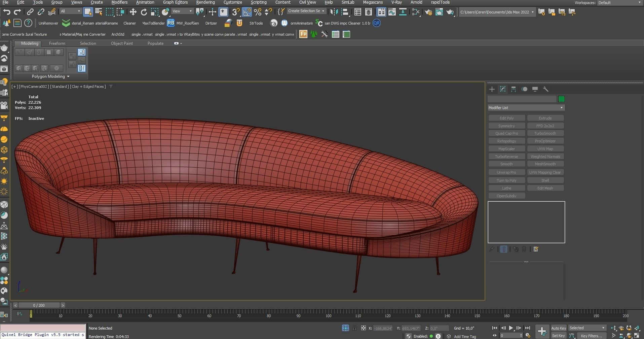Click the Key Filters button
The width and height of the screenshot is (644, 339).
(x=591, y=336)
